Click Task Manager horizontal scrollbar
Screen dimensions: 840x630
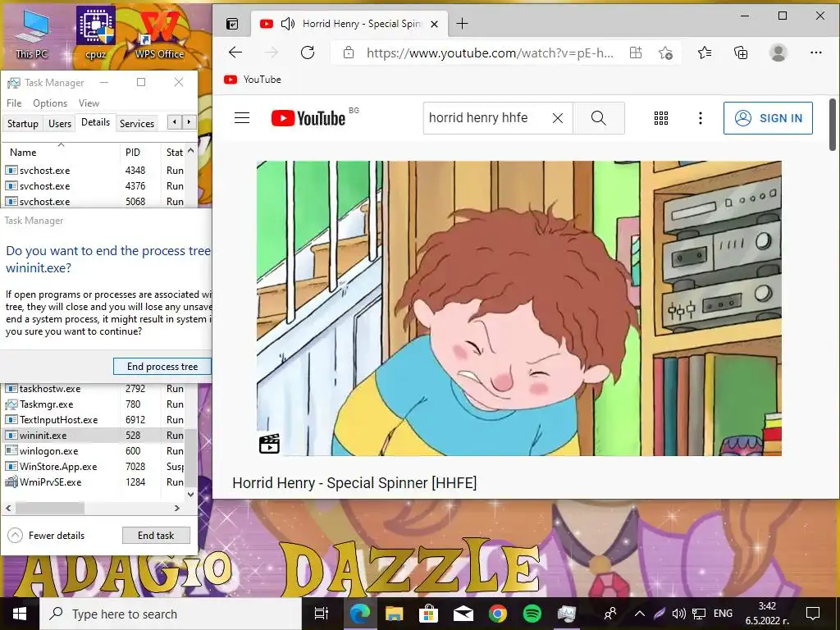pos(50,507)
